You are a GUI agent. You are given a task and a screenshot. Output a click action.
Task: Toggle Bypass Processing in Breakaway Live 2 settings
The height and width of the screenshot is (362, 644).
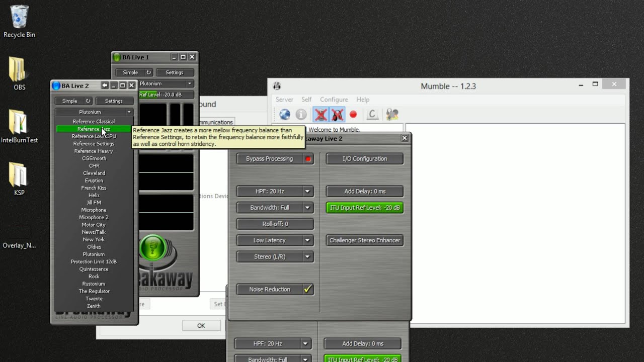(275, 159)
